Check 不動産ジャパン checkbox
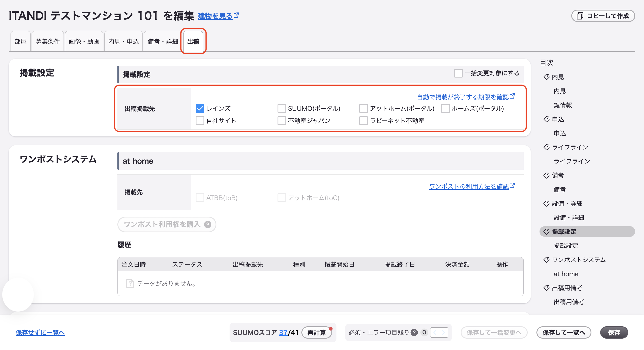 [x=282, y=121]
